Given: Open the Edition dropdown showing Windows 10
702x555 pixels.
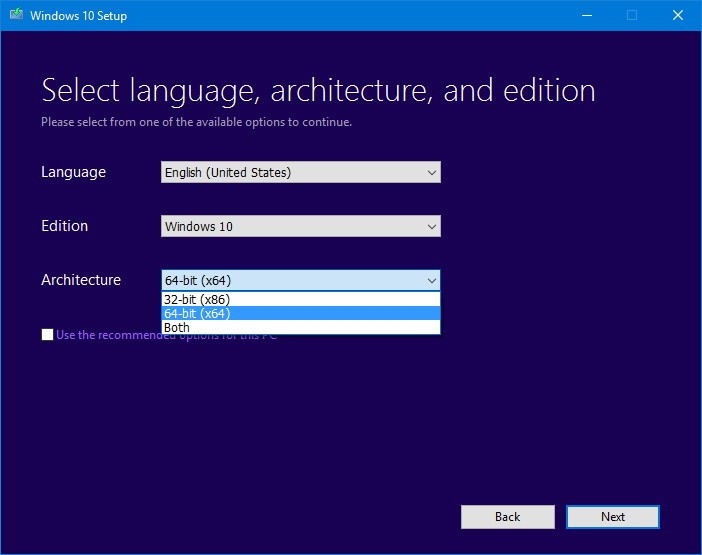Looking at the screenshot, I should (x=300, y=226).
